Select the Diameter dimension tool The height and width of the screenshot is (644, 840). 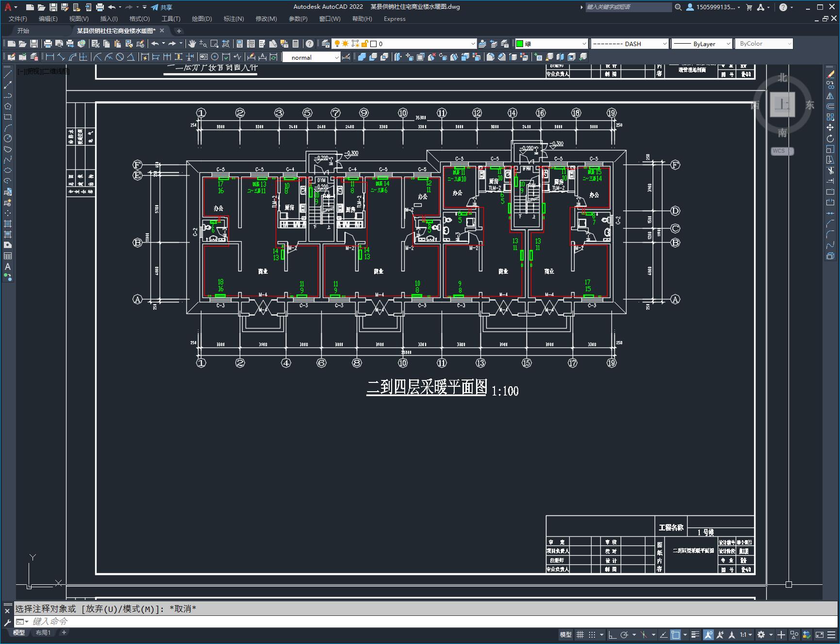click(120, 57)
